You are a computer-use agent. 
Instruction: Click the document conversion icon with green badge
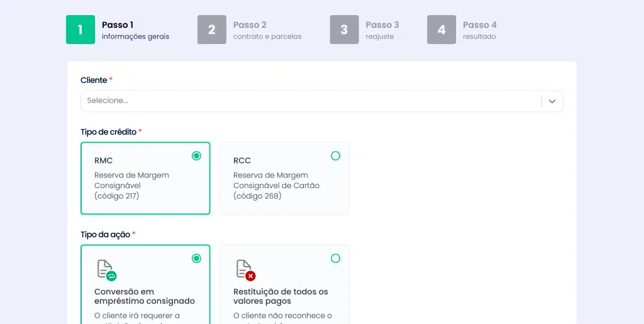click(x=106, y=270)
